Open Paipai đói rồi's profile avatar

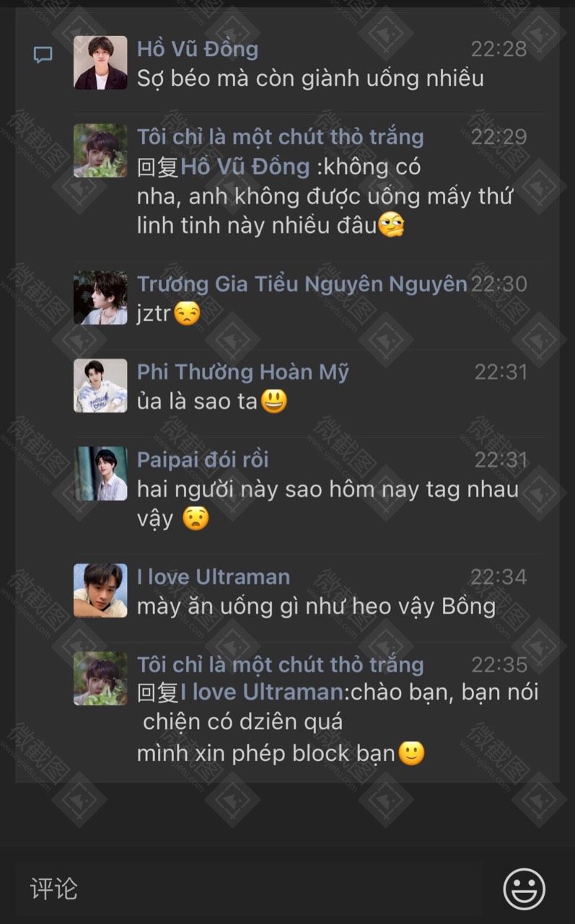click(100, 473)
